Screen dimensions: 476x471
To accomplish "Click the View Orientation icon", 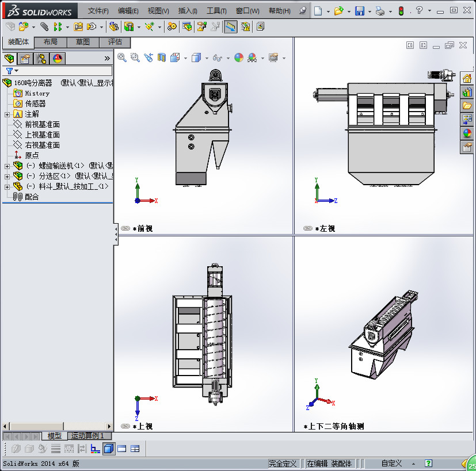I will tap(175, 58).
